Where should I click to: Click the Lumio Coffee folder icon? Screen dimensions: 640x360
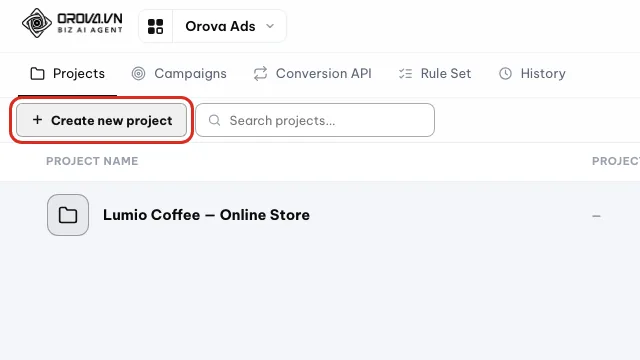point(68,215)
